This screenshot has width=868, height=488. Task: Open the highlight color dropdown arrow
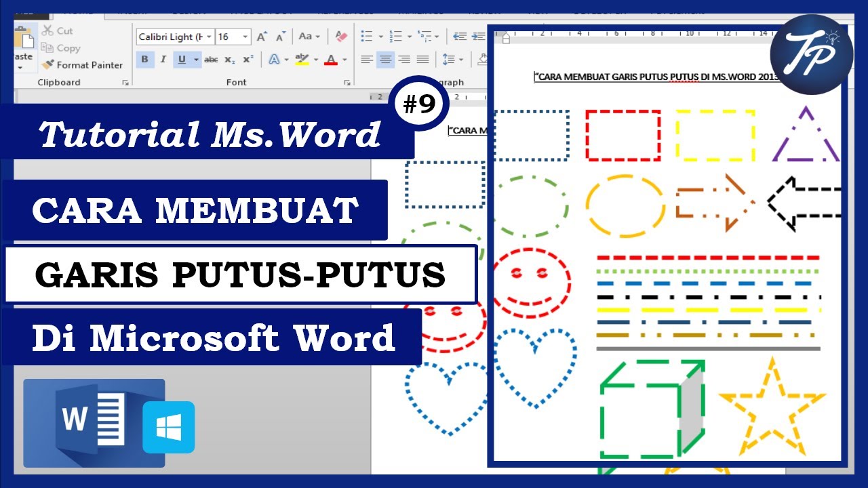click(315, 59)
